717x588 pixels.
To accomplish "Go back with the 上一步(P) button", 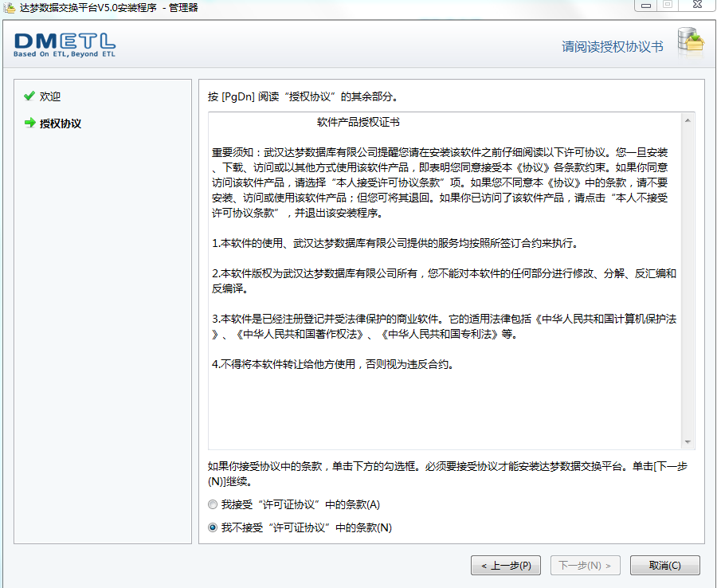I will [x=506, y=566].
